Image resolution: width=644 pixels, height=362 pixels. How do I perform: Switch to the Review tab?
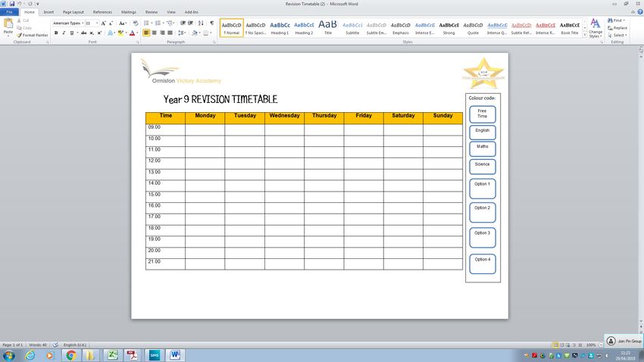(x=151, y=12)
